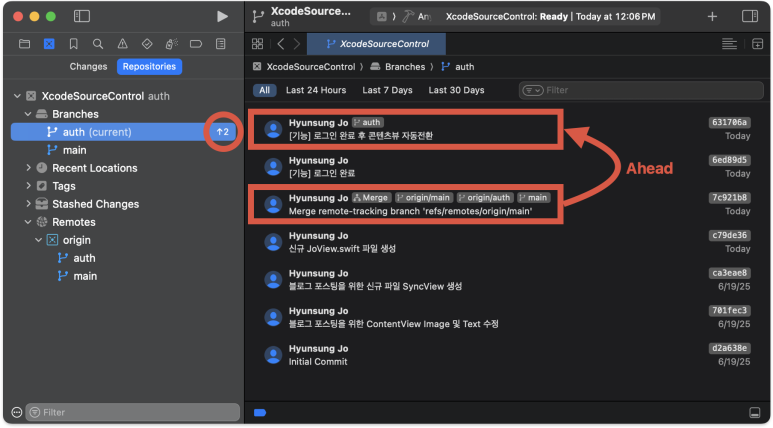Viewport: 773px width, 428px height.
Task: Open the Project navigator folder icon
Action: click(24, 44)
